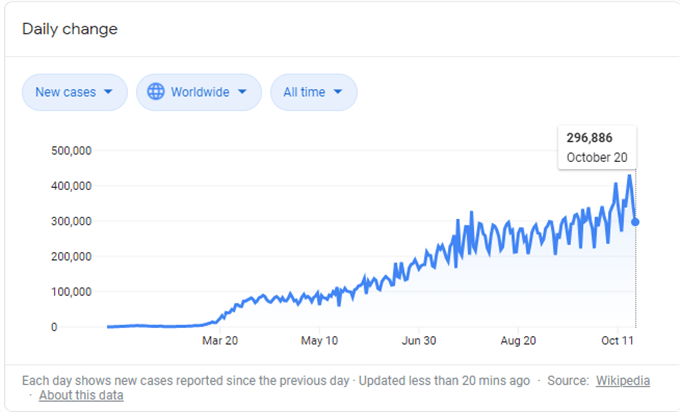Screen dimensions: 680x412
Task: Open the All time range dropdown
Action: pos(314,92)
